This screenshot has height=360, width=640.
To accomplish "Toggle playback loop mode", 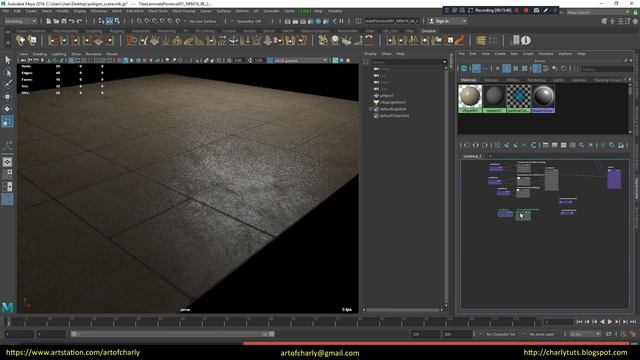I will [x=609, y=334].
